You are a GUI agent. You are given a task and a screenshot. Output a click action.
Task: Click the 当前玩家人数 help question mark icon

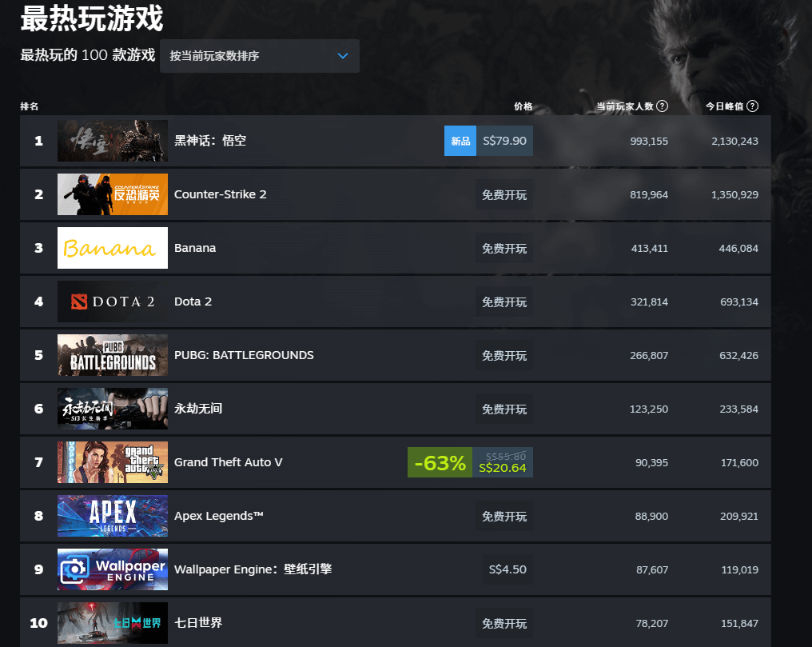(663, 106)
